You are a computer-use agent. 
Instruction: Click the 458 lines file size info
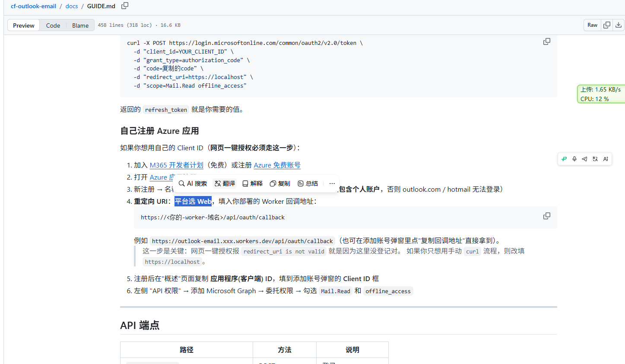click(x=139, y=25)
